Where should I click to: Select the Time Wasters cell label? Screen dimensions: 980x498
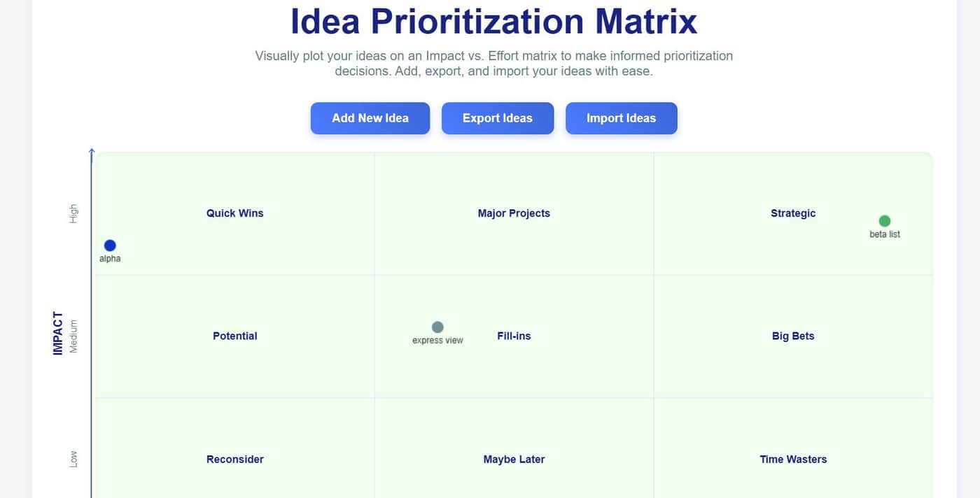(x=793, y=460)
